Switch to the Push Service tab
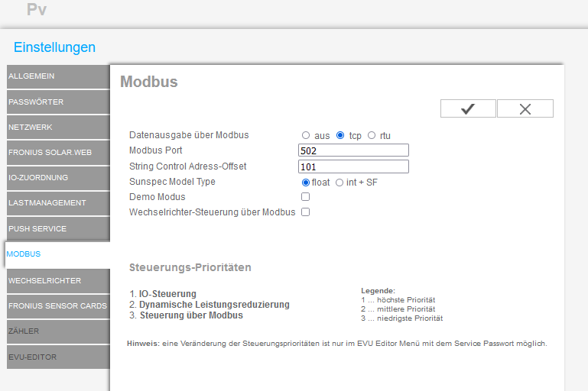The width and height of the screenshot is (588, 391). click(x=58, y=228)
